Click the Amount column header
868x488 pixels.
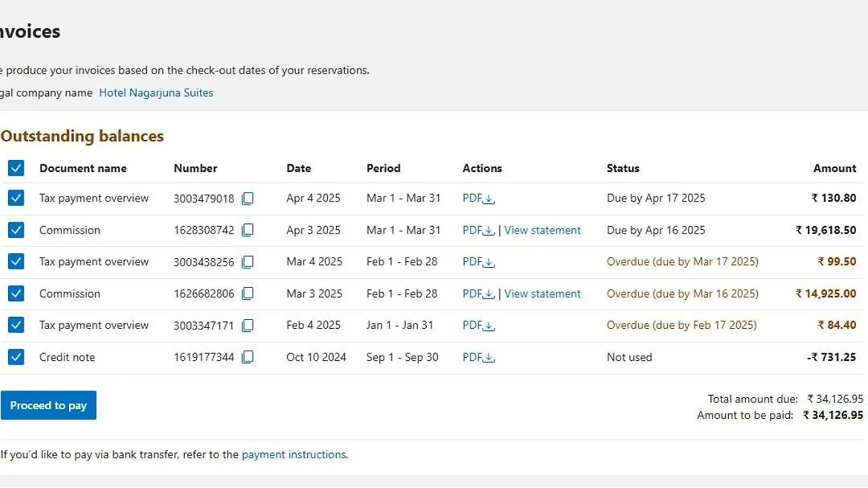(834, 169)
